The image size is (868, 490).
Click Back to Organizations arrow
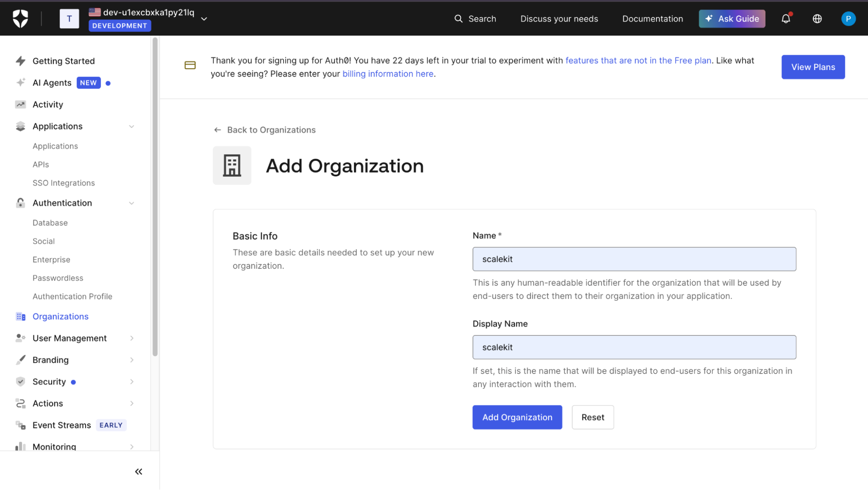[x=218, y=130]
